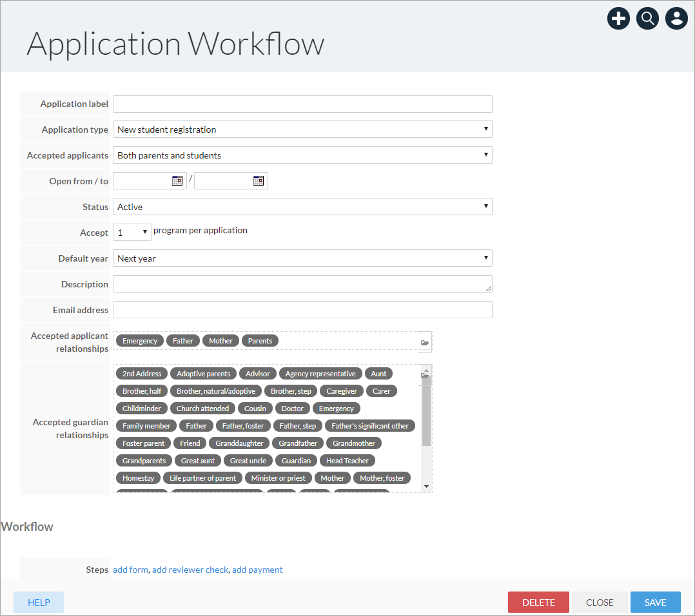Click the Father's significant other tag
This screenshot has height=616, width=695.
(x=370, y=425)
